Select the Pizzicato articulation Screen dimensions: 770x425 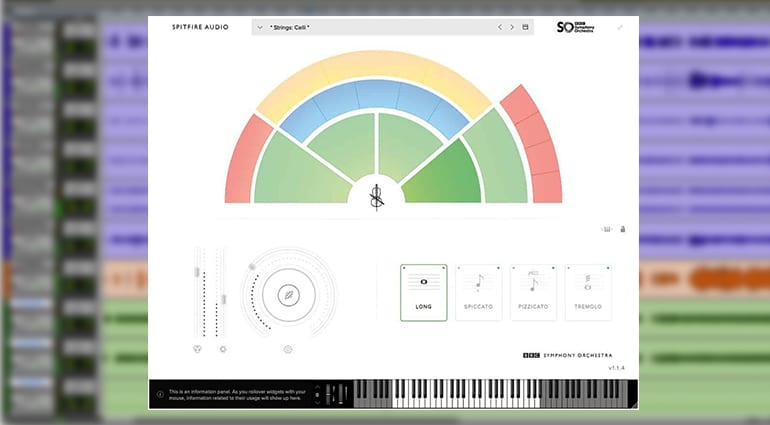click(533, 293)
